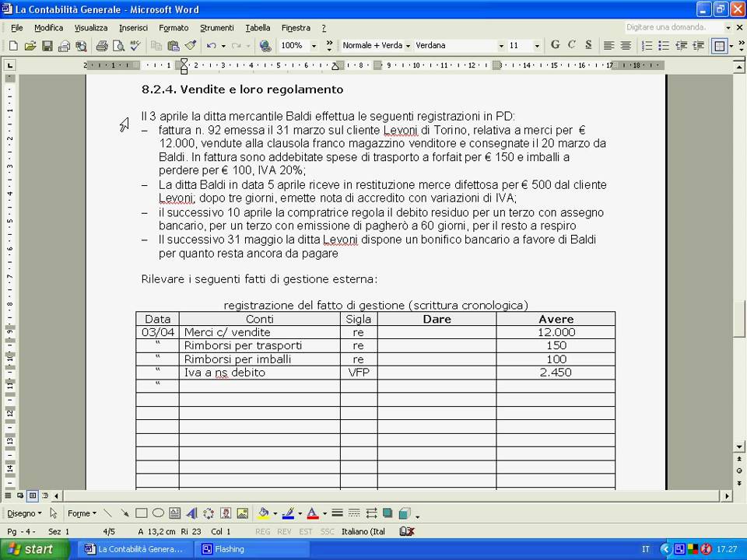This screenshot has width=747, height=560.
Task: Switch to Print Layout view
Action: [x=33, y=495]
